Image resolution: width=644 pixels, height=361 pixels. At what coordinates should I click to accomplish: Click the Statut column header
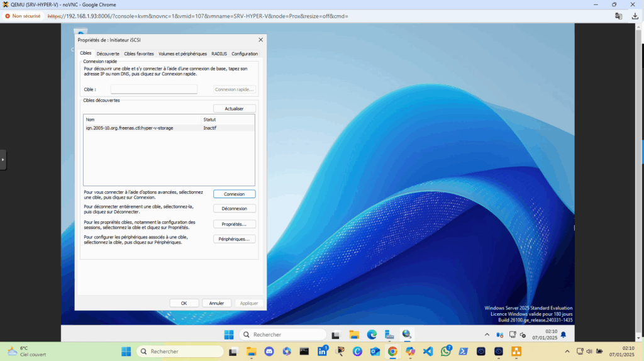click(x=228, y=119)
